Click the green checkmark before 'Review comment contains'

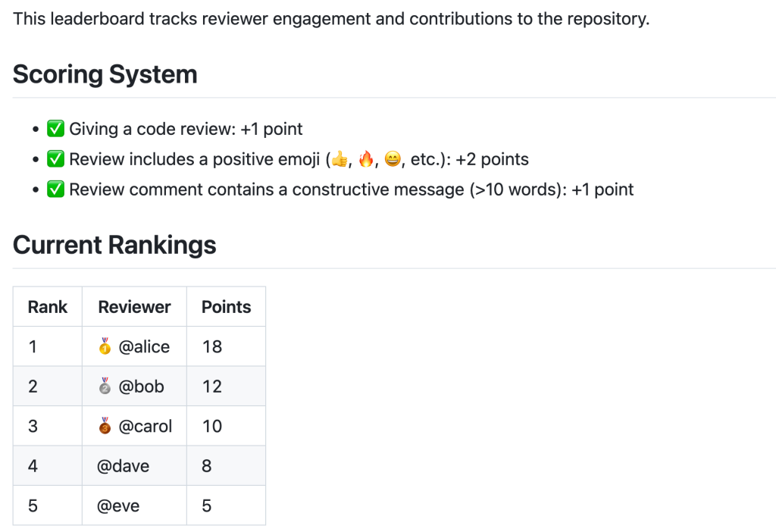(x=55, y=189)
